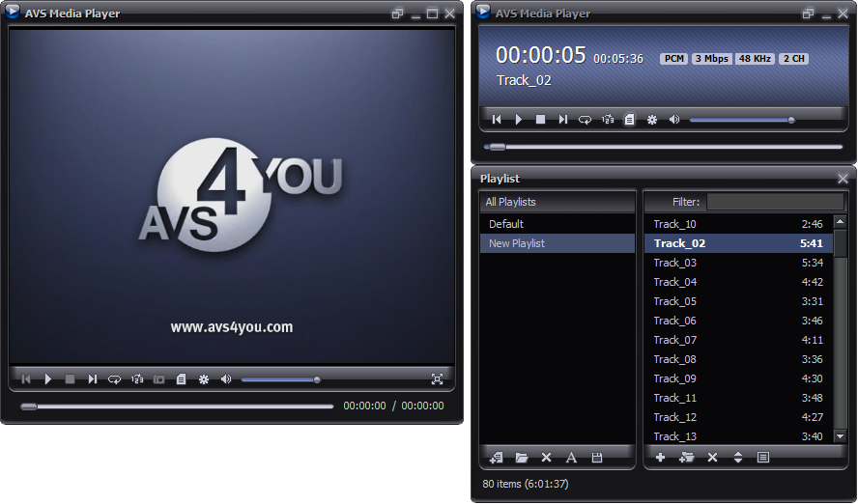Click the Track_02 seek bar in audio player

663,147
